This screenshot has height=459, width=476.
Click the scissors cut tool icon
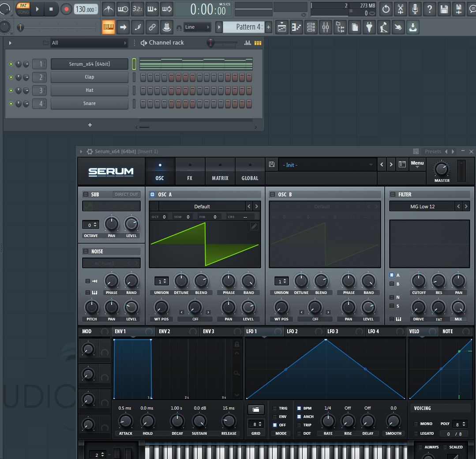pyautogui.click(x=401, y=9)
